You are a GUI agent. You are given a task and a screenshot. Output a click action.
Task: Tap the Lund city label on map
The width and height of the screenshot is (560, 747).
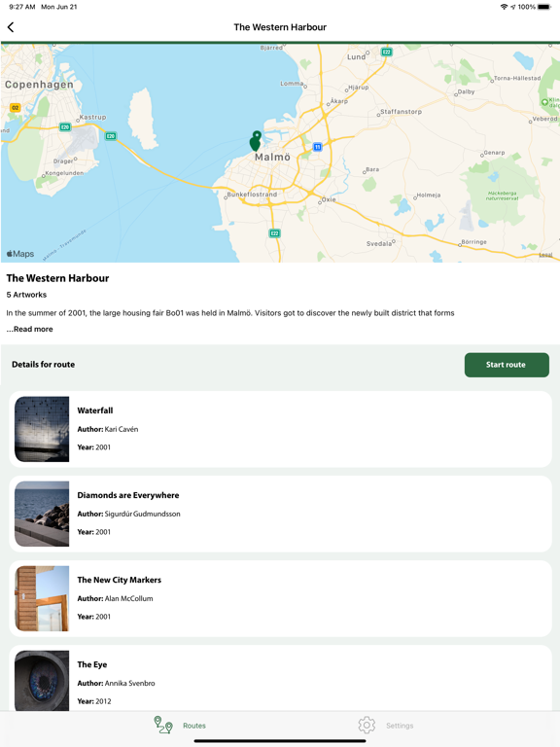pos(356,56)
